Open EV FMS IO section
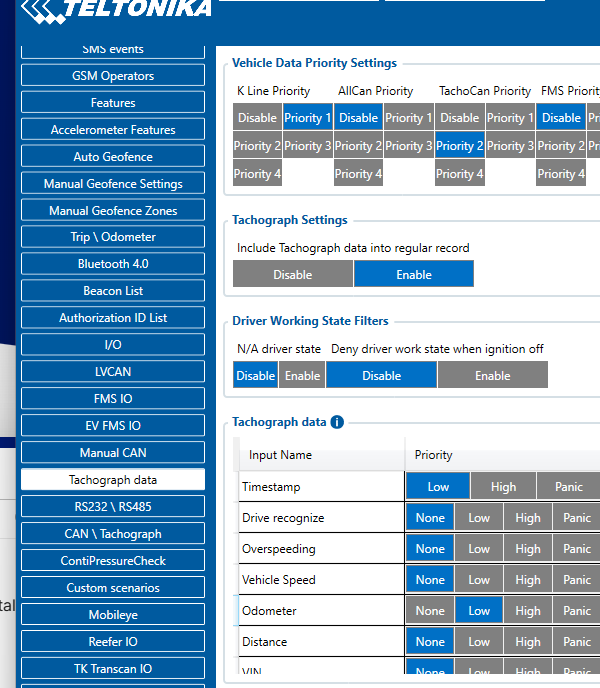The image size is (600, 688). click(113, 426)
